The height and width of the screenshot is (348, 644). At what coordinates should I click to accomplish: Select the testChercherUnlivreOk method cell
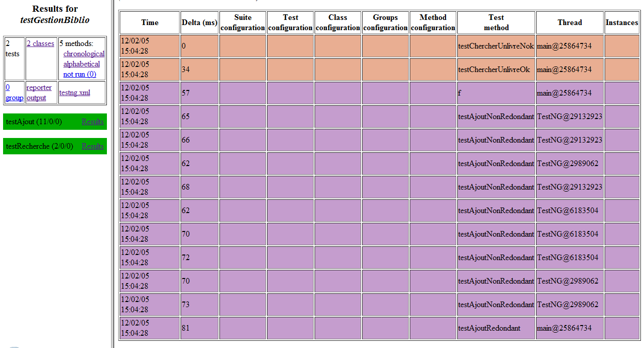[494, 69]
